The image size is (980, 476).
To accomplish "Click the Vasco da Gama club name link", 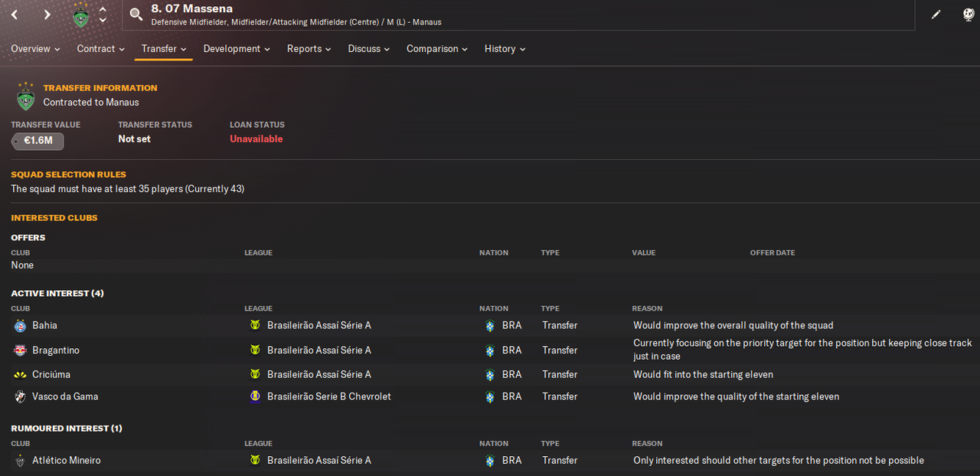I will [65, 396].
